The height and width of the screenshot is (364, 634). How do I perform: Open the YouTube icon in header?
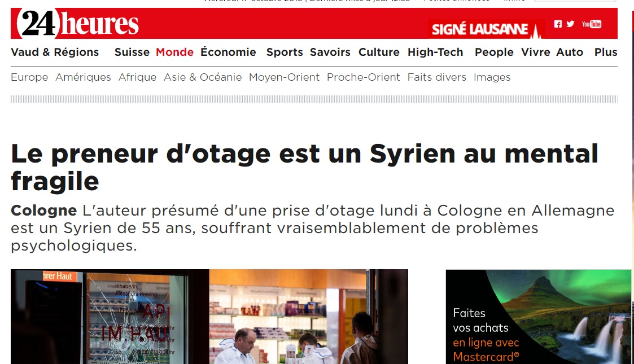tap(592, 24)
